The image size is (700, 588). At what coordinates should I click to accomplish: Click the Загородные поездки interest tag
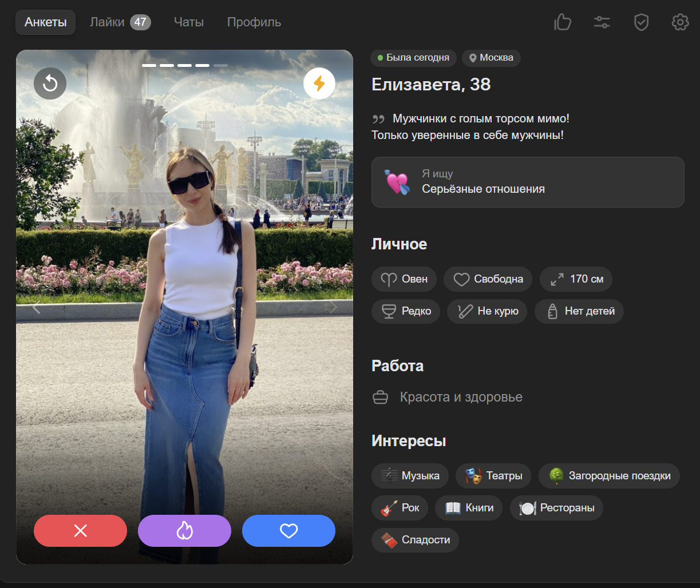click(609, 476)
